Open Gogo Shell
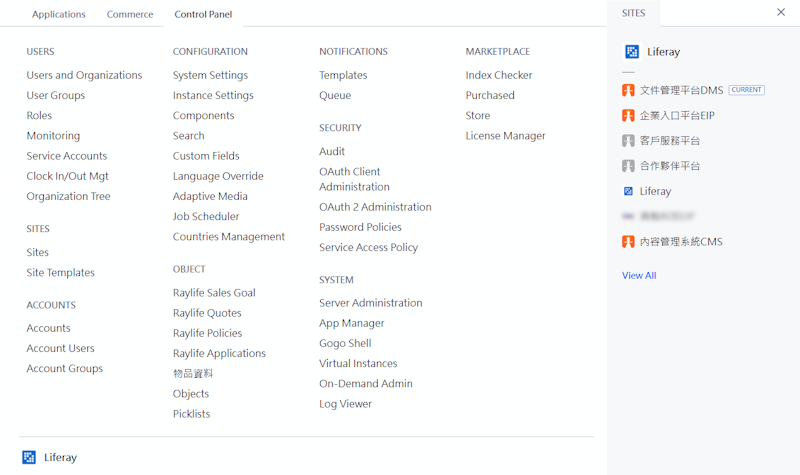 tap(345, 343)
